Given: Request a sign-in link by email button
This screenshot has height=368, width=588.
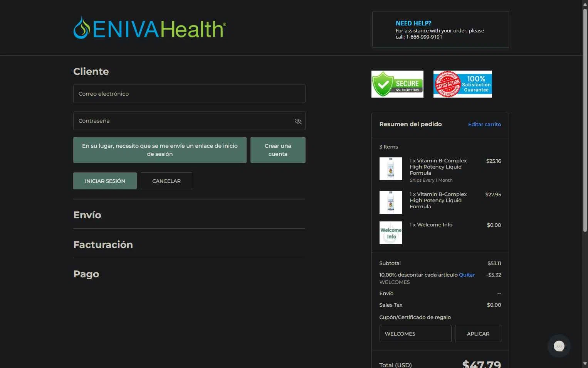Looking at the screenshot, I should pyautogui.click(x=160, y=150).
